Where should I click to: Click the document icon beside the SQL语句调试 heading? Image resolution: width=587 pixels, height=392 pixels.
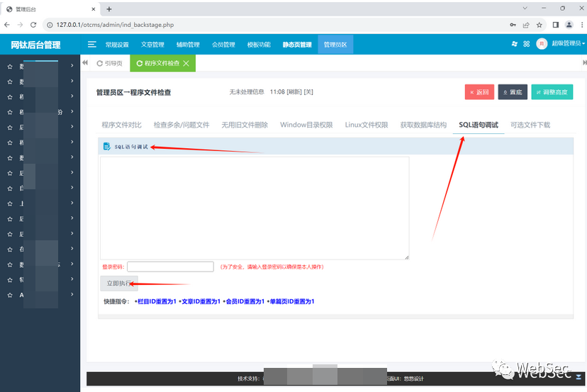pyautogui.click(x=106, y=147)
